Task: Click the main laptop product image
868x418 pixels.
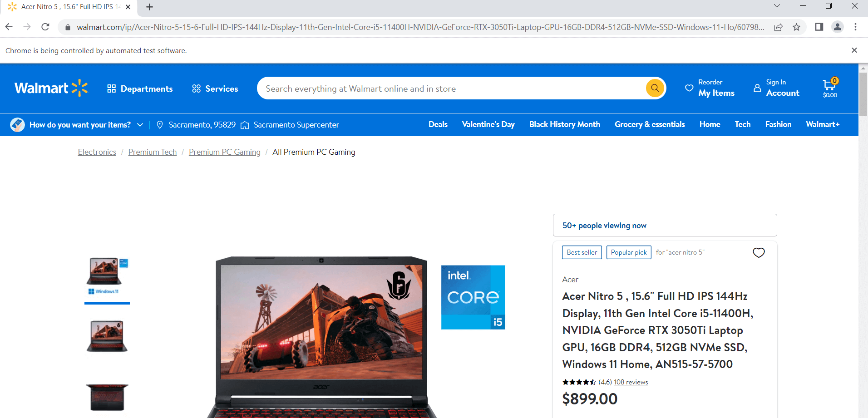Action: pos(321,337)
